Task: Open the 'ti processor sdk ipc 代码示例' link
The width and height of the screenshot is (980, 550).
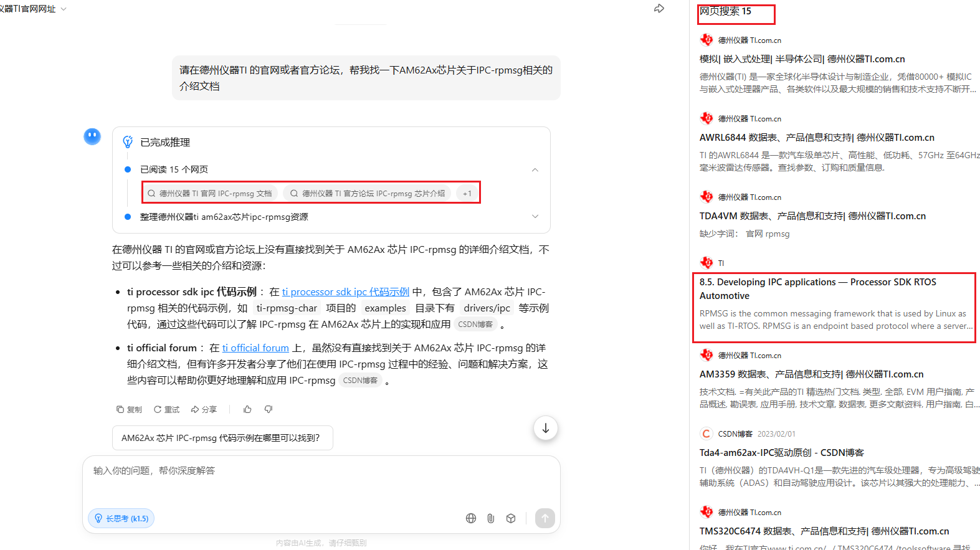Action: (x=345, y=292)
